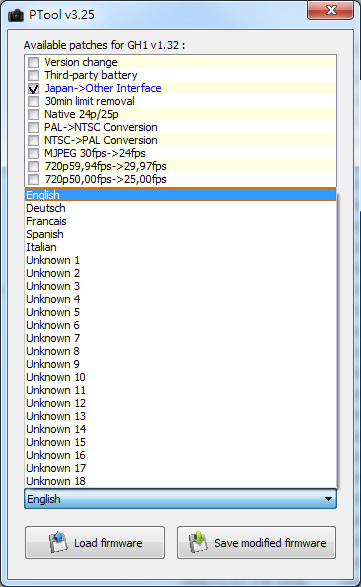The height and width of the screenshot is (587, 361).
Task: Check NTSC->PAL Conversion checkbox
Action: tap(33, 140)
